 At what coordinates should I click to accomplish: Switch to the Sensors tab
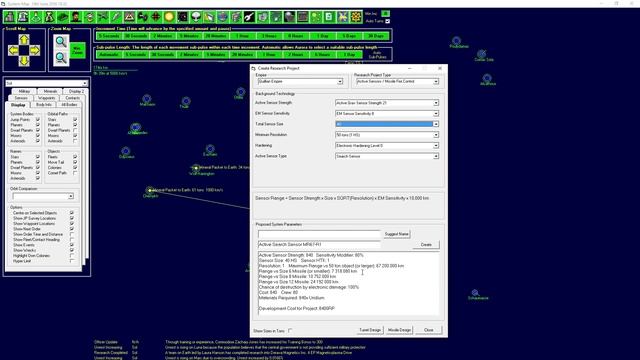point(21,98)
